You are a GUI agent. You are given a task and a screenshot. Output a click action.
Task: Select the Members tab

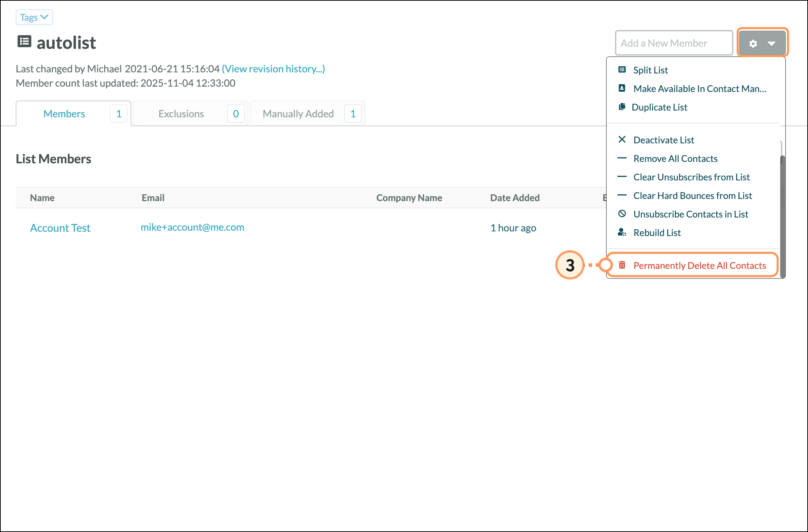tap(64, 114)
